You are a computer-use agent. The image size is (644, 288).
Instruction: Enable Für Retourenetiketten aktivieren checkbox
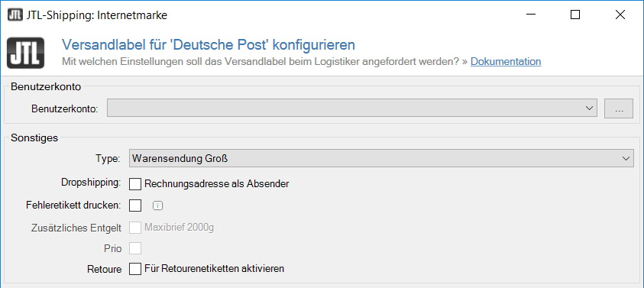click(x=135, y=269)
